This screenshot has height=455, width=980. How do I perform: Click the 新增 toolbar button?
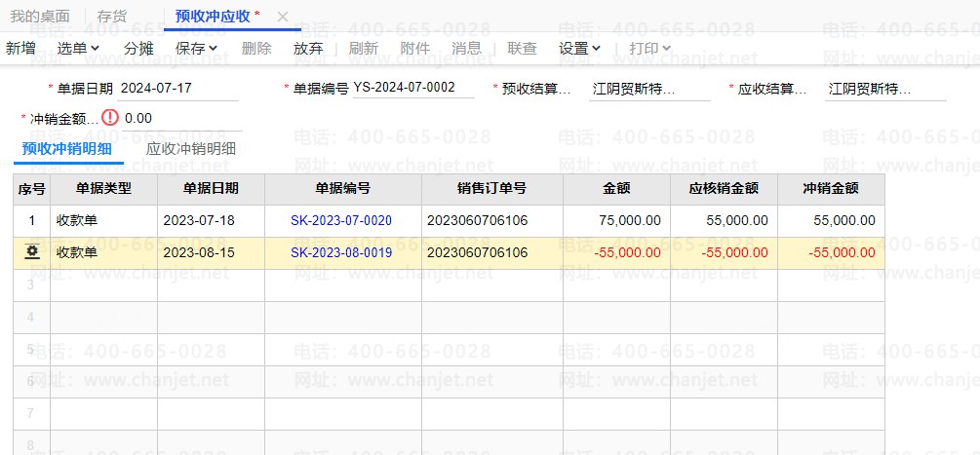[x=20, y=48]
